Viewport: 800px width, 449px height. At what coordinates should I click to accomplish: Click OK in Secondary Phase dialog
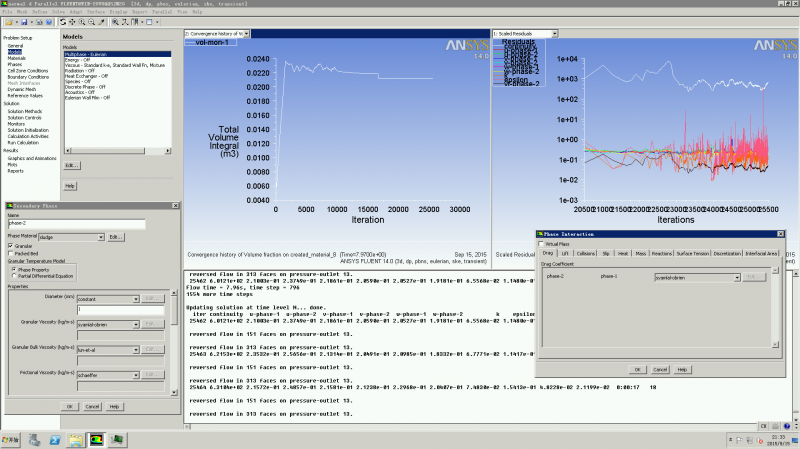click(69, 406)
